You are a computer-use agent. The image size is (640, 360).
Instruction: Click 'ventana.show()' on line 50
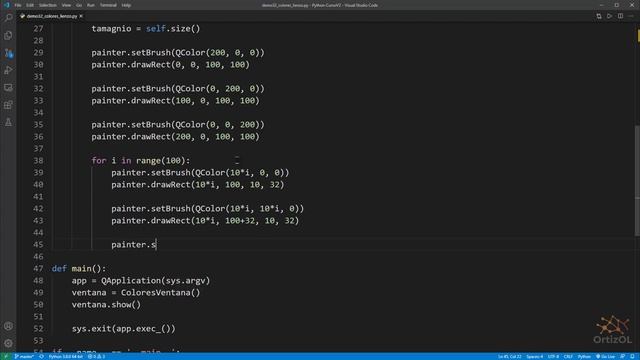click(106, 304)
